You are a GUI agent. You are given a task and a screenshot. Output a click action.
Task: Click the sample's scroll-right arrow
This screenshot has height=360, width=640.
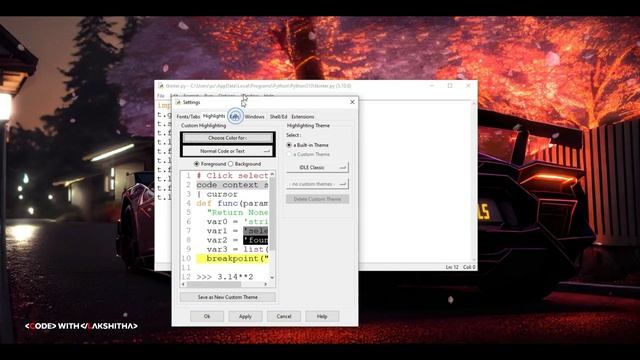coord(266,284)
